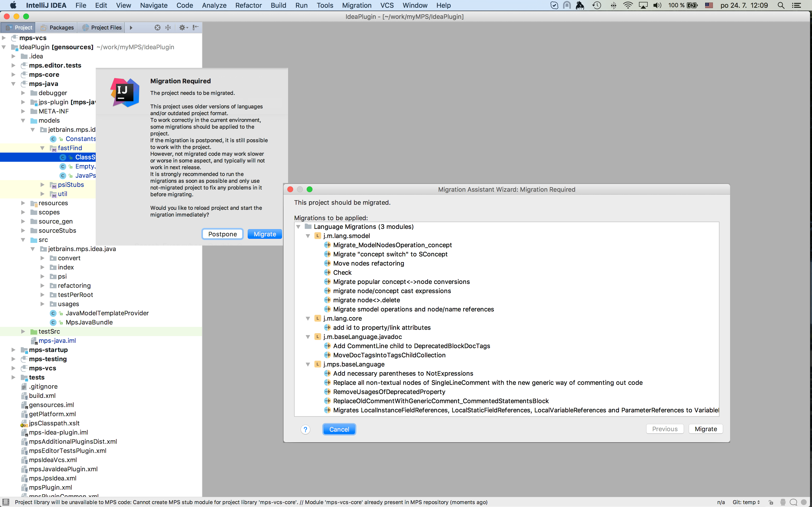Screen dimensions: 812x507
Task: Click Cancel in Migration Assistant Wizard
Action: click(339, 429)
